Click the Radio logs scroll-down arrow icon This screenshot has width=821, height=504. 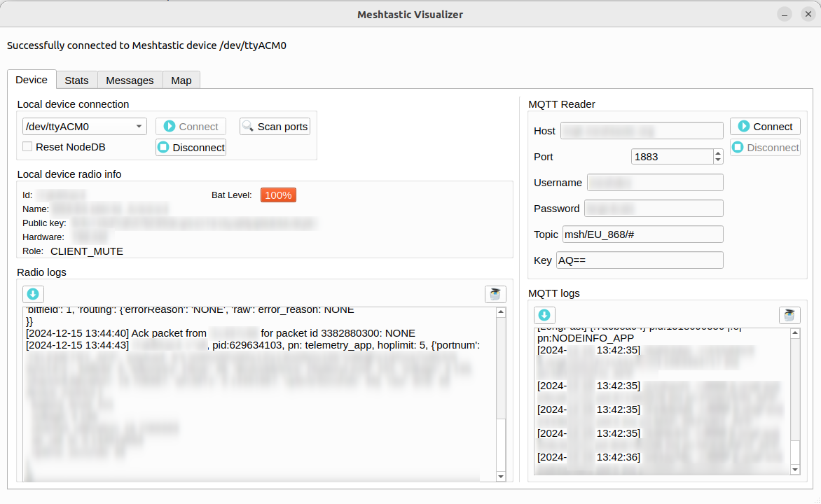(33, 294)
